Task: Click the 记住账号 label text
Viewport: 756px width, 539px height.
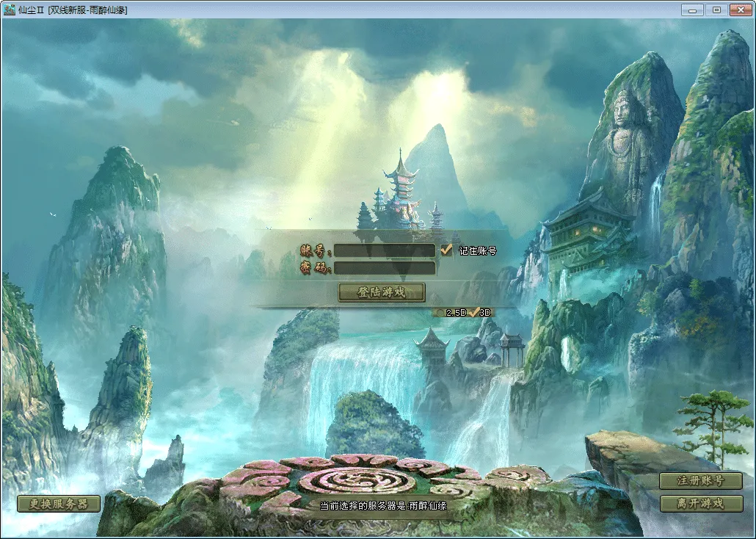Action: coord(477,250)
